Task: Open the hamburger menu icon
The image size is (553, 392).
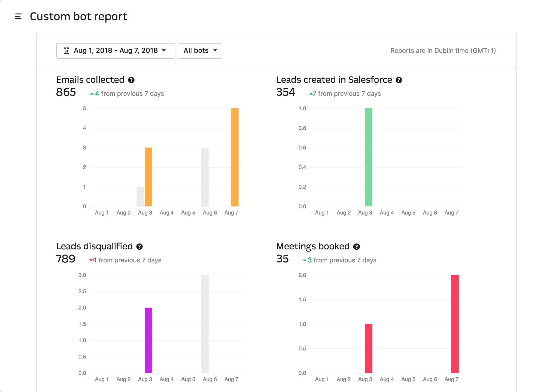Action: click(x=18, y=17)
